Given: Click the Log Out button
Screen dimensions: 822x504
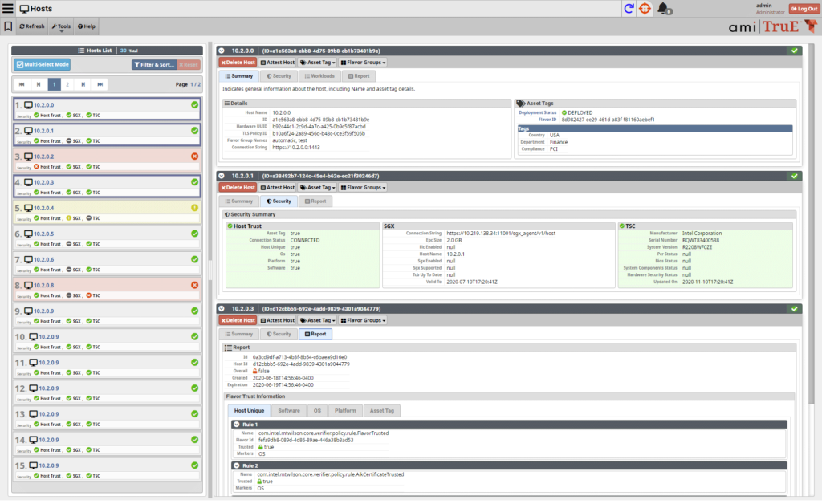Looking at the screenshot, I should [x=803, y=9].
